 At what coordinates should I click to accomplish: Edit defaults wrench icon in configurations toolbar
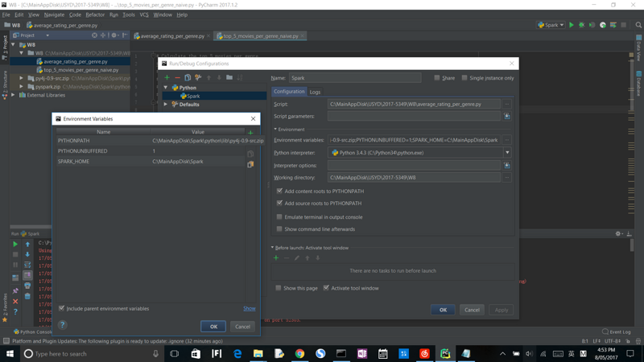click(x=198, y=77)
